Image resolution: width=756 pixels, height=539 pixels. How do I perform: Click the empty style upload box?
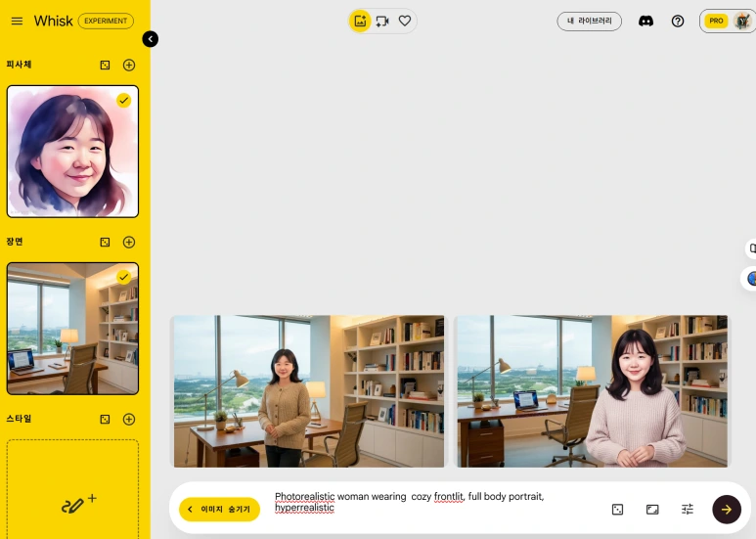tap(72, 489)
